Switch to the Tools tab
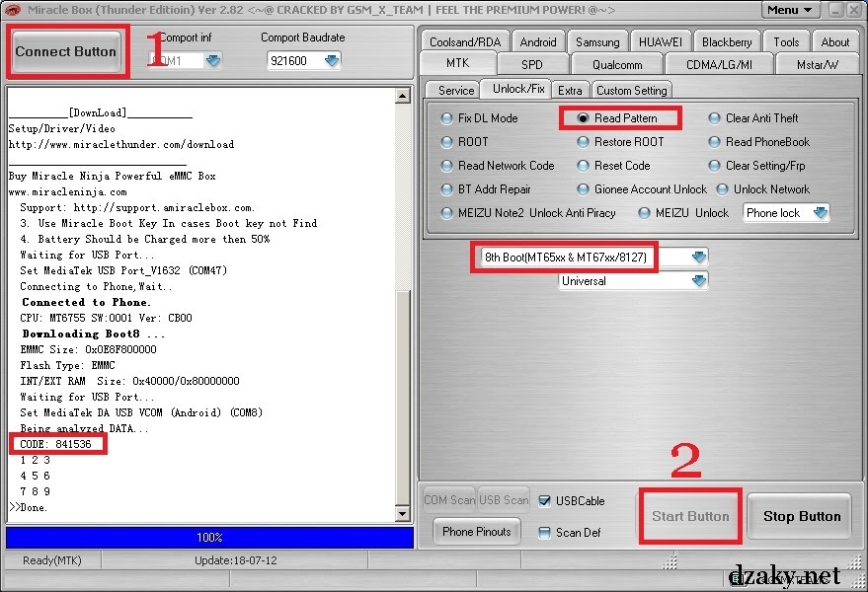The height and width of the screenshot is (592, 868). (786, 42)
